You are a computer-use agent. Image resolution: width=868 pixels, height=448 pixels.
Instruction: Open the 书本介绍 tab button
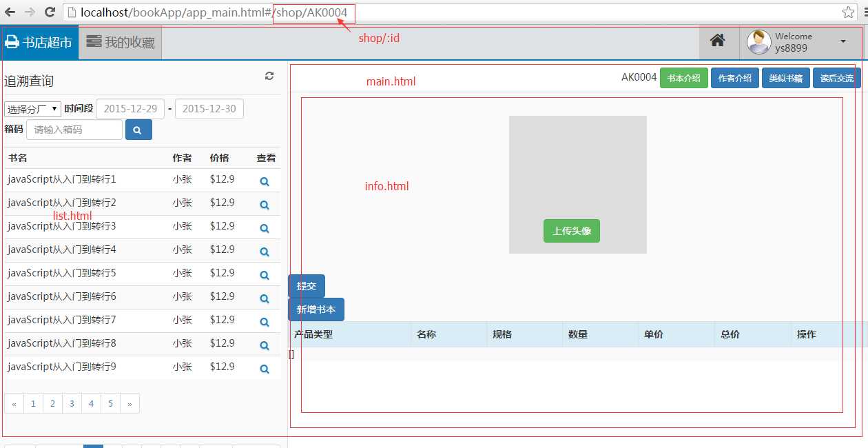click(x=683, y=78)
